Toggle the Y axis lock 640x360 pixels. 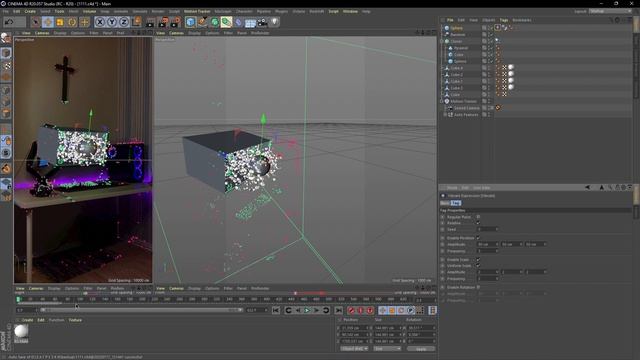click(112, 22)
